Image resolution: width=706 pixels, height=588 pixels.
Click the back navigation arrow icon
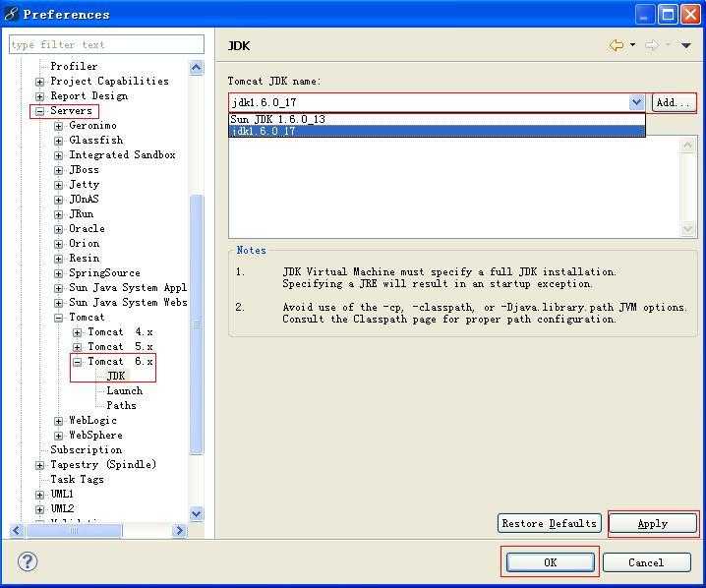[x=617, y=45]
